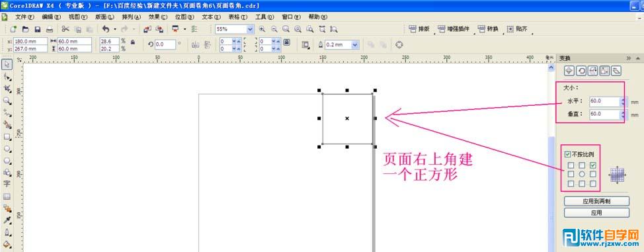Viewport: 644px width, 252px height.
Task: Select the Rectangle tool
Action: pyautogui.click(x=7, y=136)
